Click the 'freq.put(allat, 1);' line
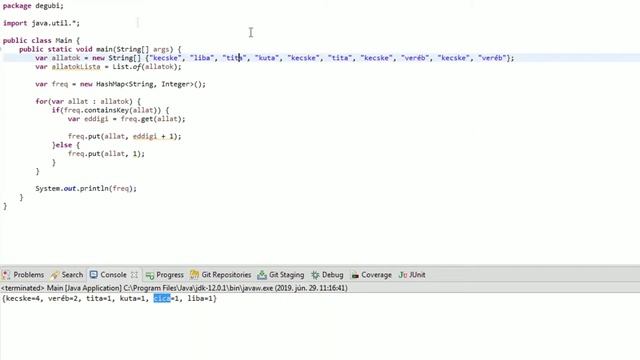The image size is (640, 360). (x=106, y=153)
